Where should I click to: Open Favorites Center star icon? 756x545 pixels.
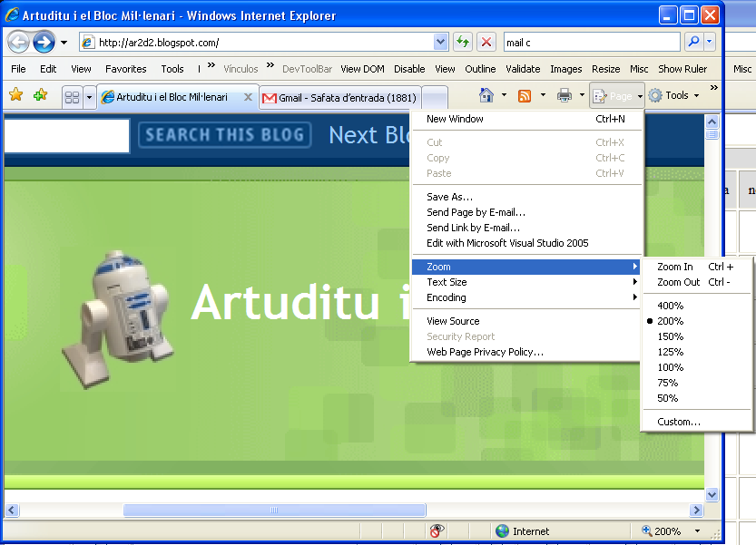(16, 95)
